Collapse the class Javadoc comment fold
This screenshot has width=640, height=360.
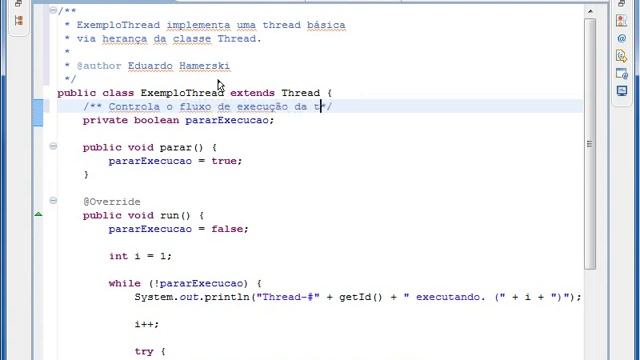click(x=53, y=10)
